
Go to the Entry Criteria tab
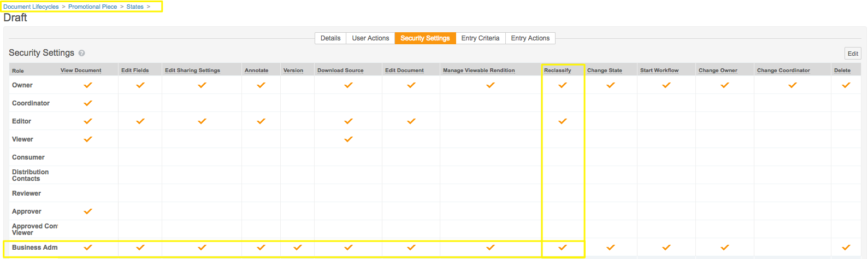[480, 38]
